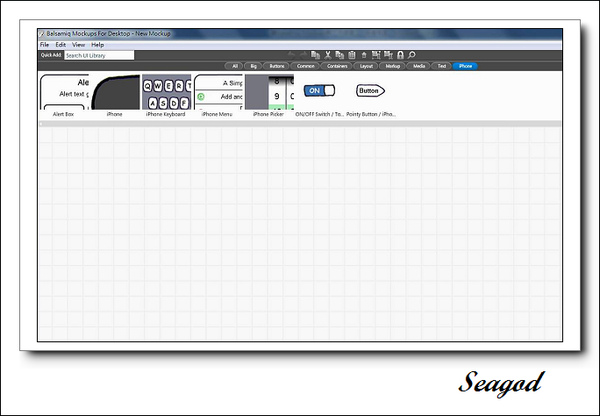Open the File menu

pos(44,45)
